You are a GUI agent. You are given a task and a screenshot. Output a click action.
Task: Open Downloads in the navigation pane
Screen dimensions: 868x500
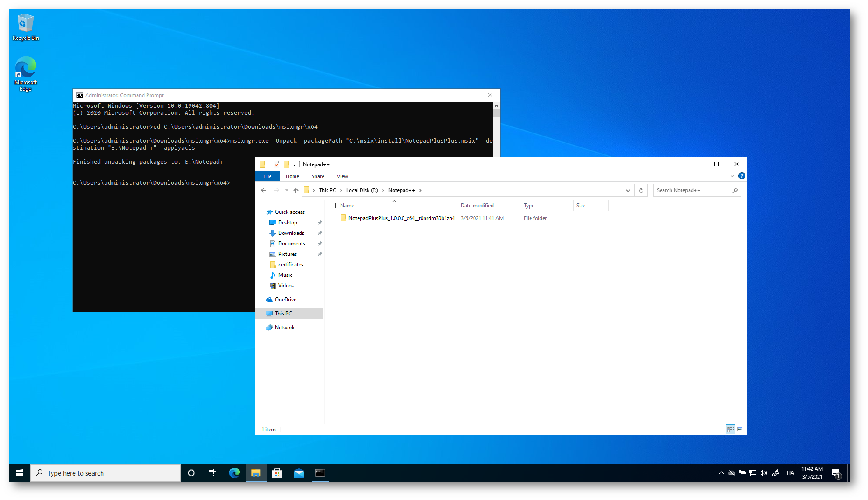291,233
